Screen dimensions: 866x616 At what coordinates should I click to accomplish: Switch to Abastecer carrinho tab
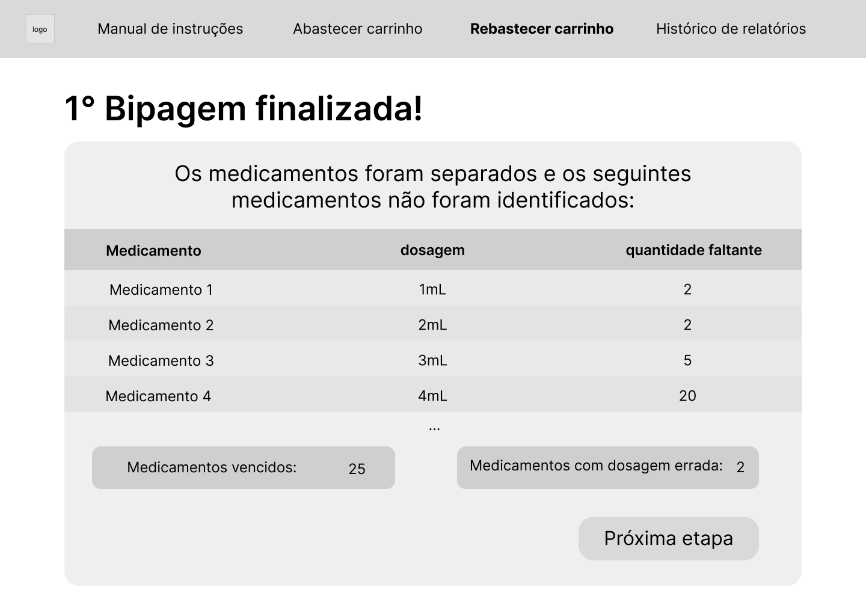(357, 29)
